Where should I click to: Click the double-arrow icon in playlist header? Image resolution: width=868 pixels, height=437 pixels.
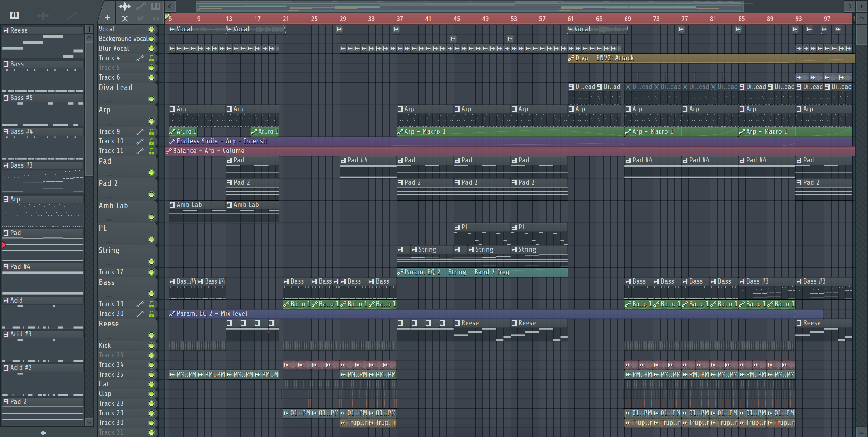click(x=156, y=19)
